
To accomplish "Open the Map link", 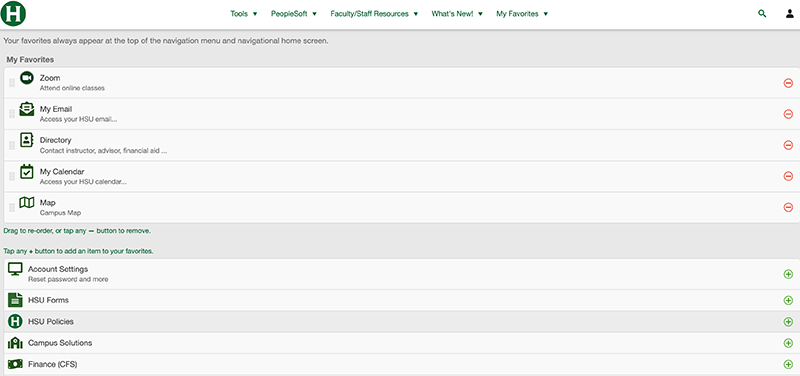I will [47, 203].
